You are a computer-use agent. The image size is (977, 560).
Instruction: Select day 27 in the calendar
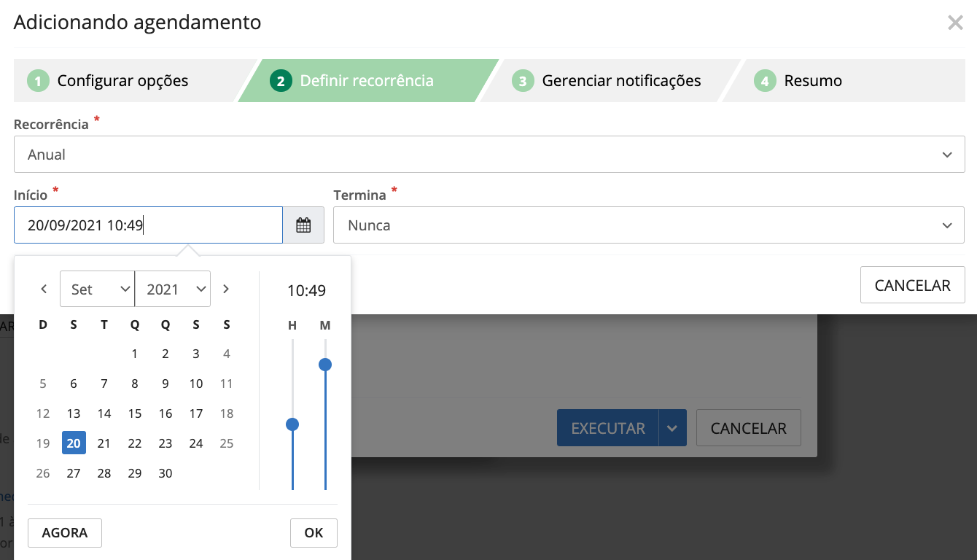coord(74,473)
